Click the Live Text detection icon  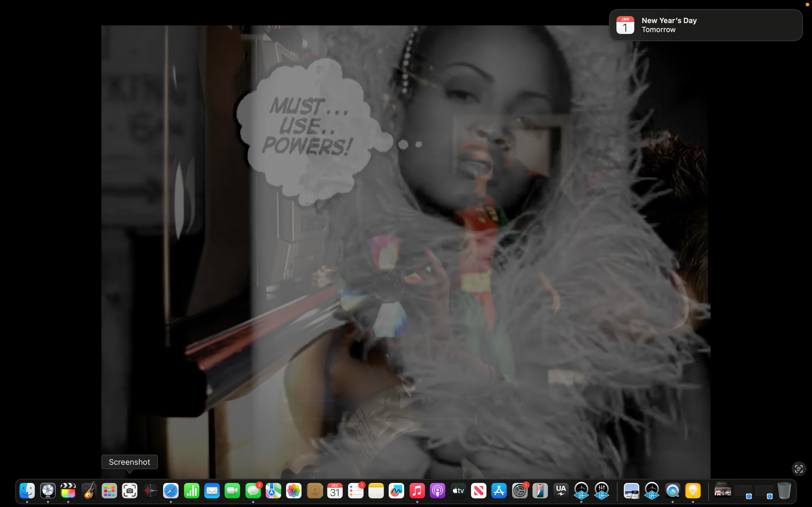pos(798,468)
